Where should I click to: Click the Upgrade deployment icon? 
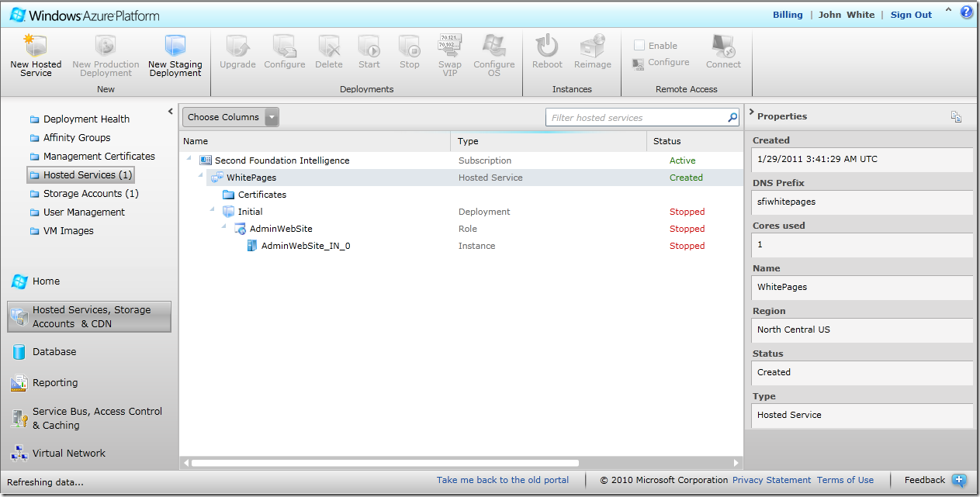(x=237, y=46)
